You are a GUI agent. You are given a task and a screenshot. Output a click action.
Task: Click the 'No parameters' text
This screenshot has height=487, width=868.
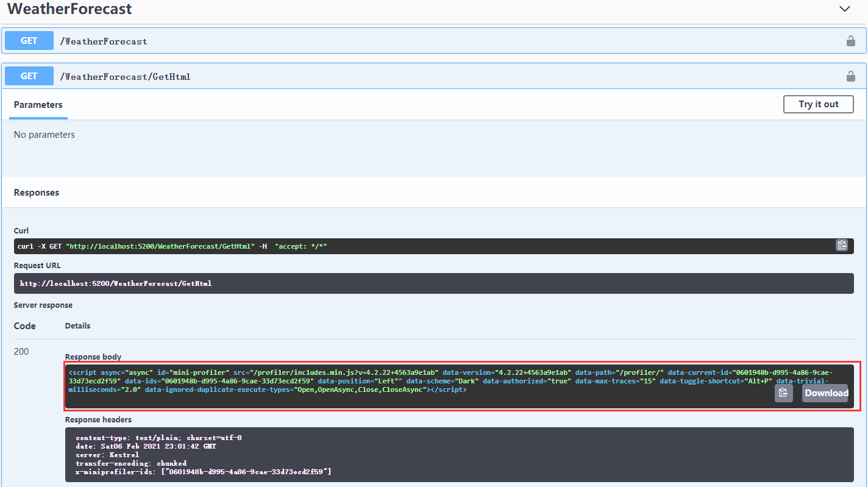(44, 135)
